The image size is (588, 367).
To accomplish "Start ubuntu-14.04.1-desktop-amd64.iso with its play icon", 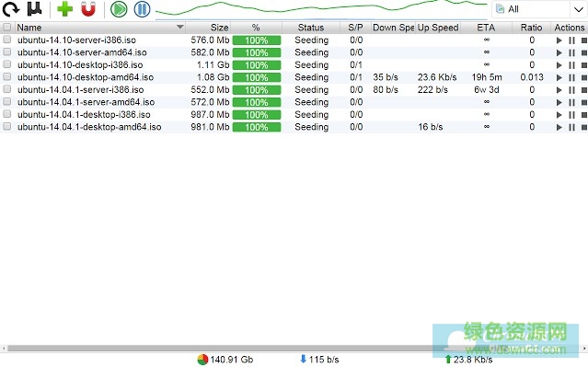I will click(x=559, y=127).
